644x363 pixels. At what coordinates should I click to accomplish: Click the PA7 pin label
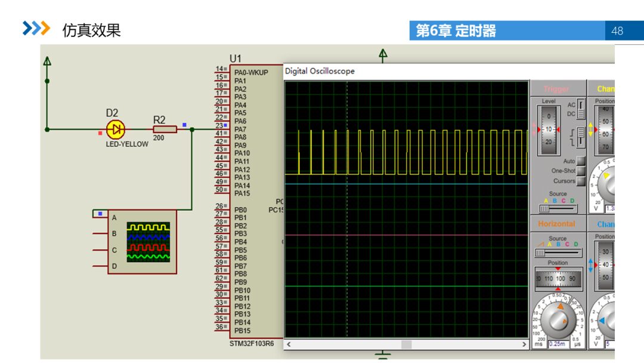[x=240, y=129]
